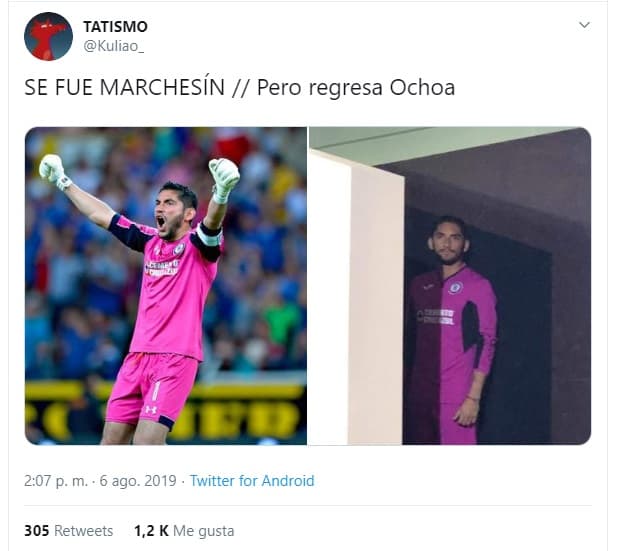
Task: Click the Pero regresa Ochoa text
Action: click(x=356, y=87)
